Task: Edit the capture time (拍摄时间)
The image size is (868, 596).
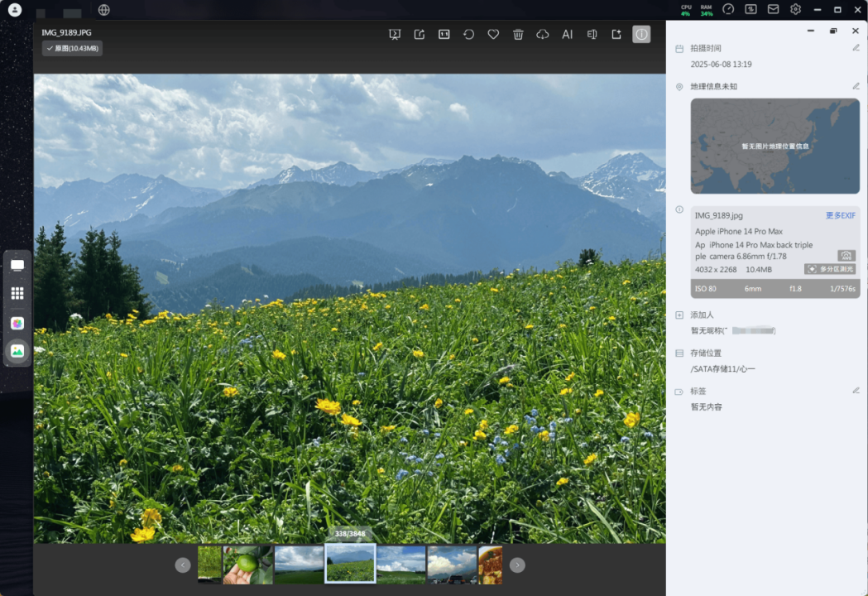Action: click(856, 48)
